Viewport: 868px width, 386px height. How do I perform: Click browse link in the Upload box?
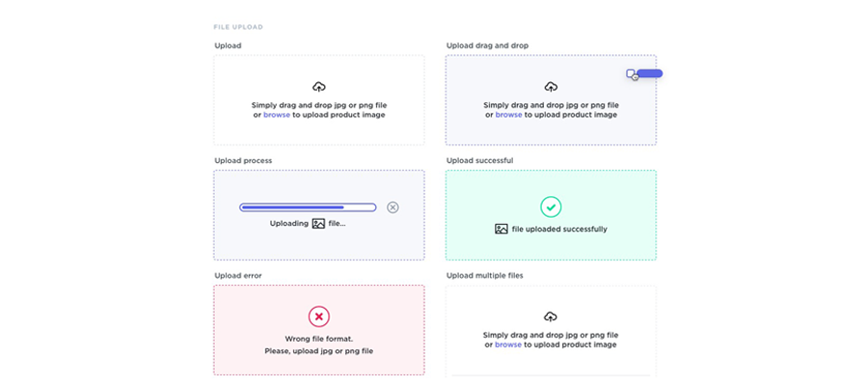coord(277,115)
